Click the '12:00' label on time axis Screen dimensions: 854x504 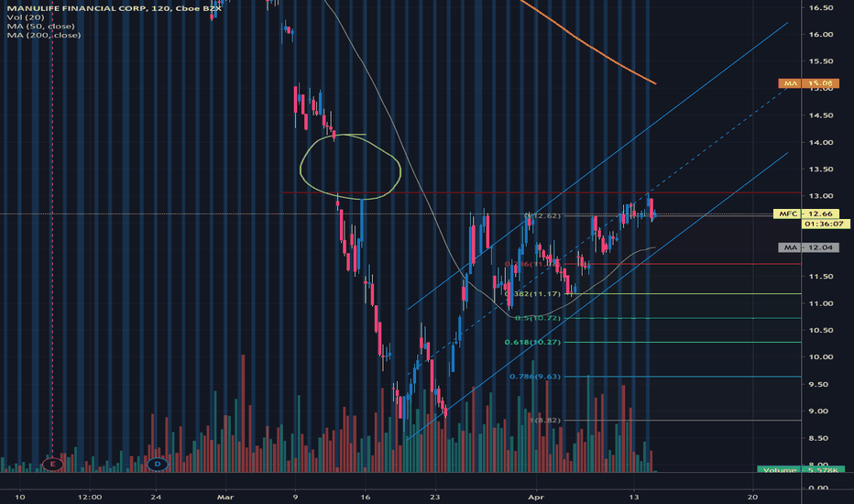(90, 497)
